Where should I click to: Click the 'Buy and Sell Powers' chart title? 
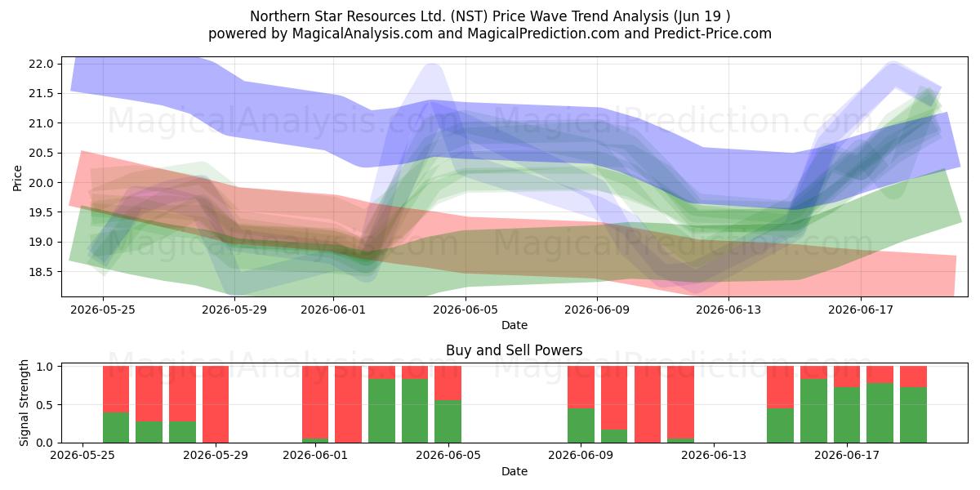click(x=514, y=350)
